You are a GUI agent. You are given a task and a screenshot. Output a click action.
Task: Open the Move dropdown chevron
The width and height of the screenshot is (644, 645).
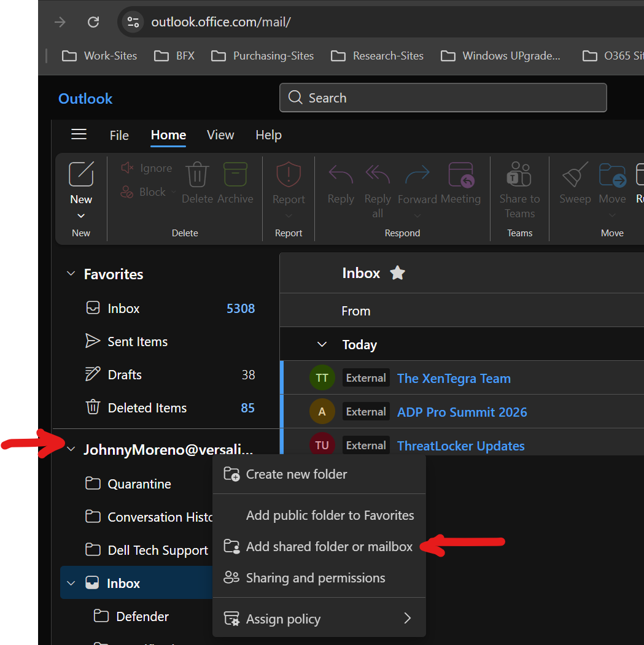pyautogui.click(x=612, y=215)
